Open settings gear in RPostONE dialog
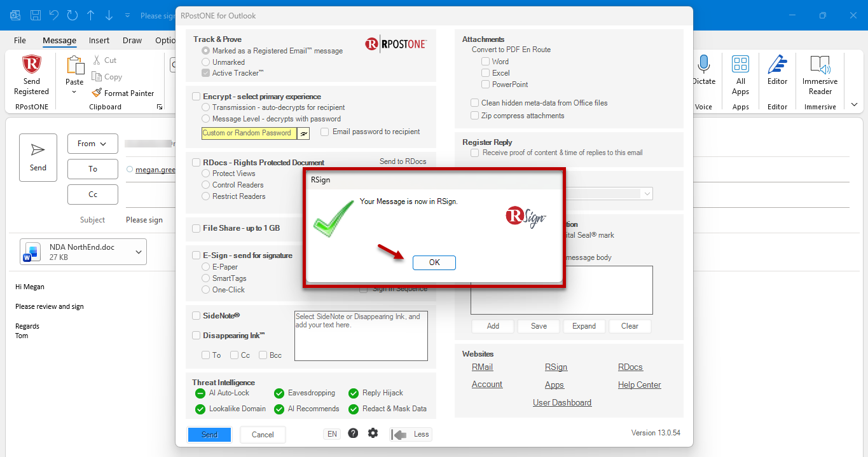This screenshot has height=457, width=868. 373,433
